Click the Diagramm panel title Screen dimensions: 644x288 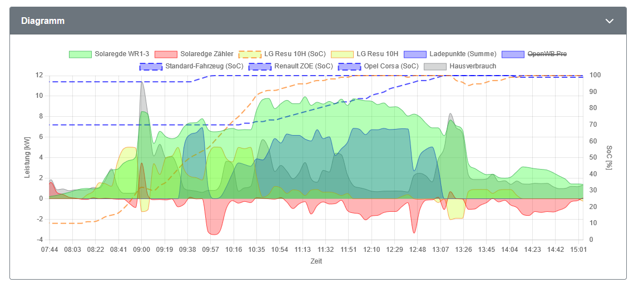coord(43,21)
